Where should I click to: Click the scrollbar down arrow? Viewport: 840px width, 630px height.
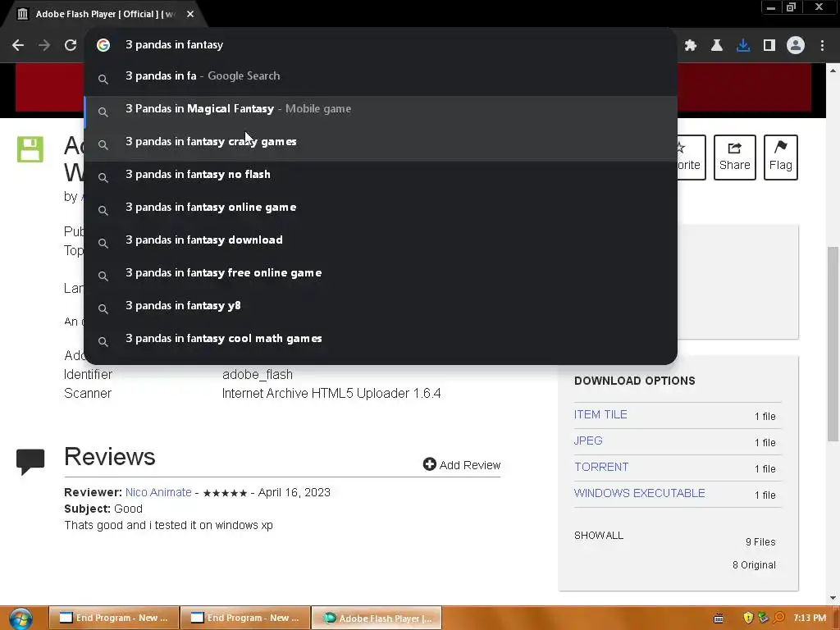coord(833,598)
